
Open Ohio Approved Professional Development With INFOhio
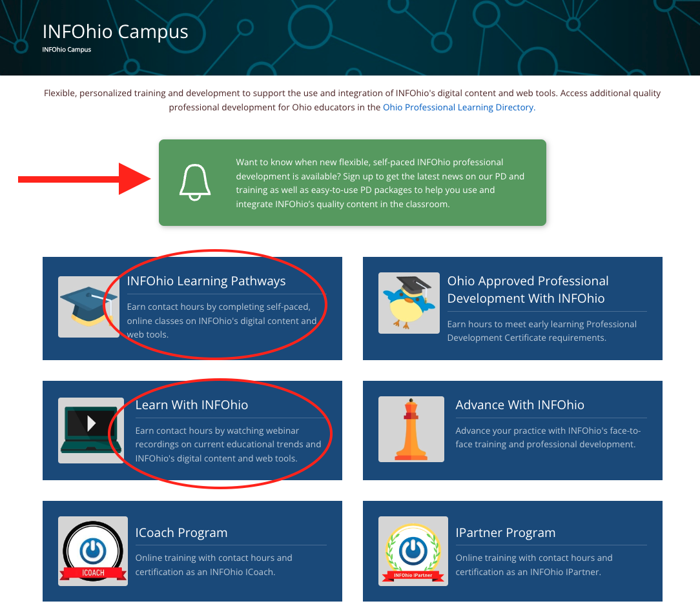(x=528, y=290)
